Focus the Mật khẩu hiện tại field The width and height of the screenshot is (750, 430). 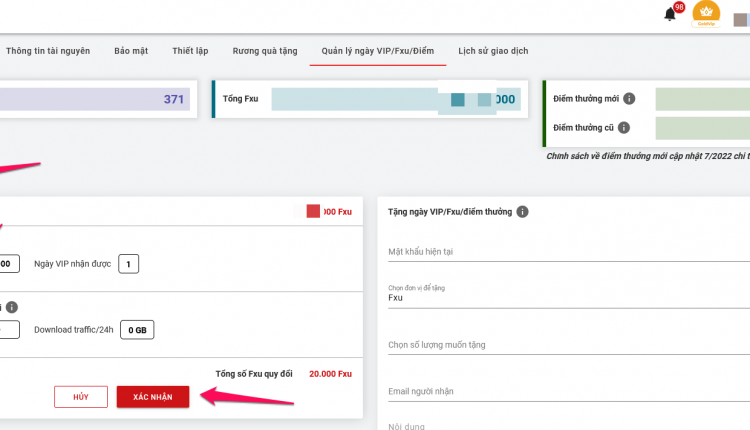coord(569,252)
